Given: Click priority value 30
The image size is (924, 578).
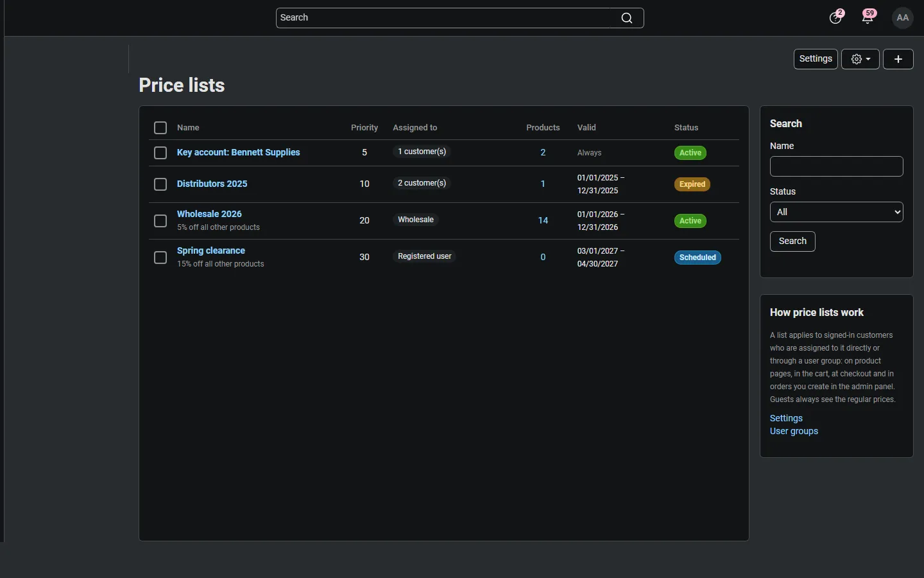Looking at the screenshot, I should click(x=364, y=257).
